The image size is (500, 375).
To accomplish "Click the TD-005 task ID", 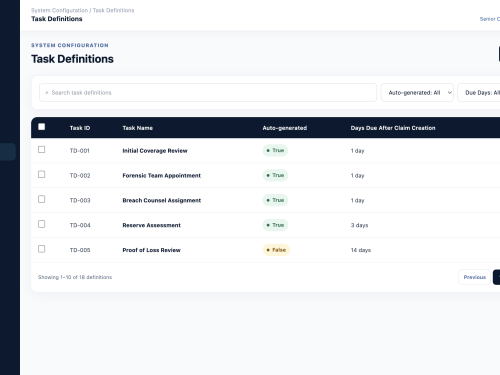I will click(80, 250).
